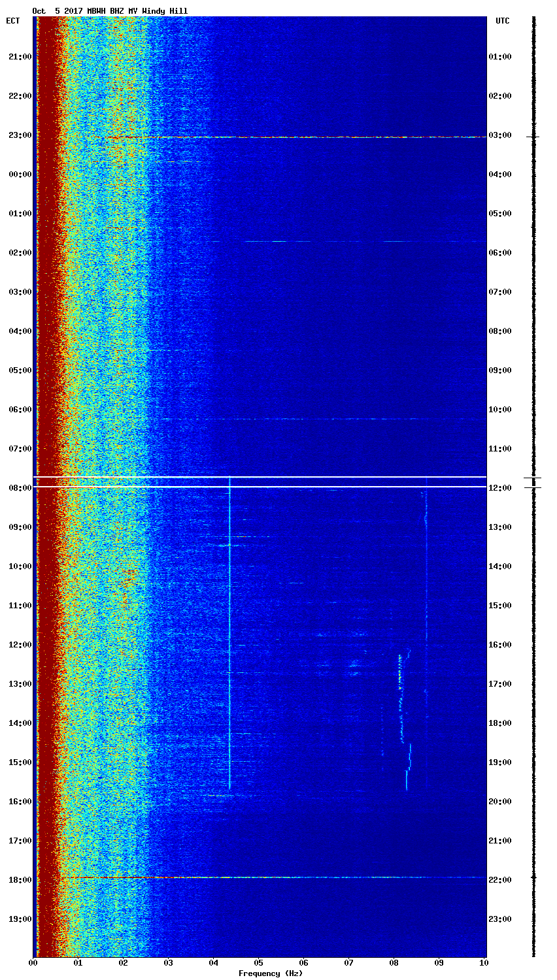Viewport: 557px width, 980px height.
Task: Click the ECT time label 03:00
Action: [20, 292]
